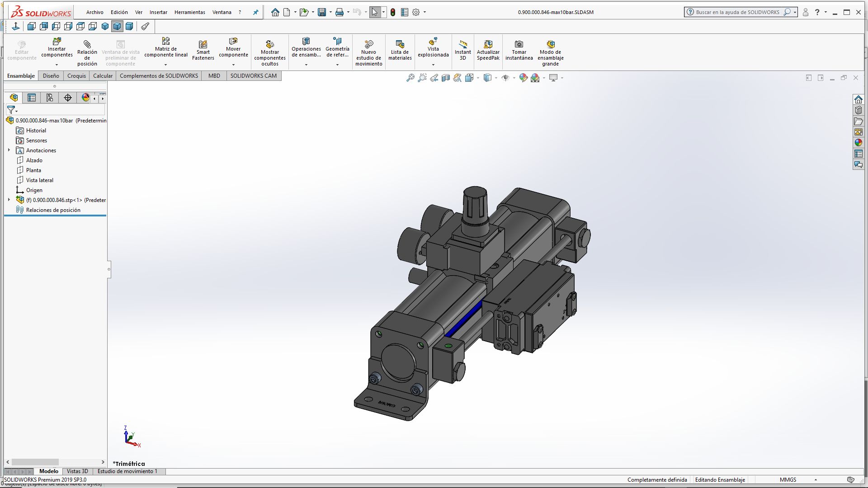The height and width of the screenshot is (488, 868).
Task: Expand the Anotaciones tree node
Action: [x=9, y=150]
